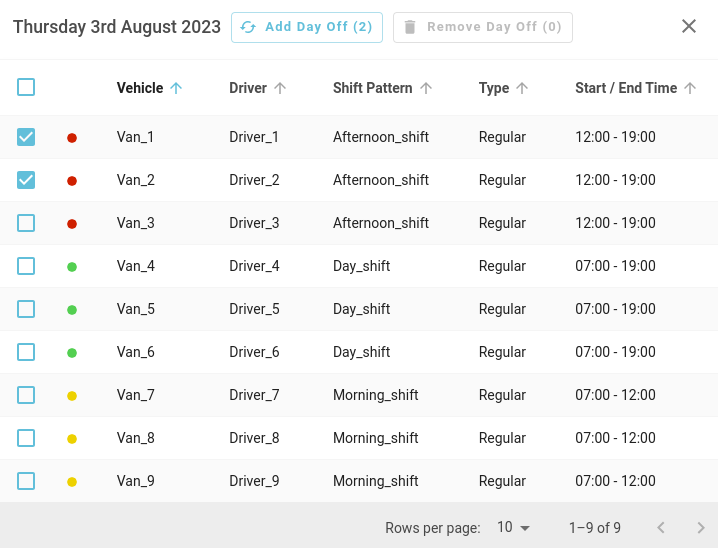Click the red status dot for Van_2
This screenshot has width=718, height=548.
pos(72,181)
